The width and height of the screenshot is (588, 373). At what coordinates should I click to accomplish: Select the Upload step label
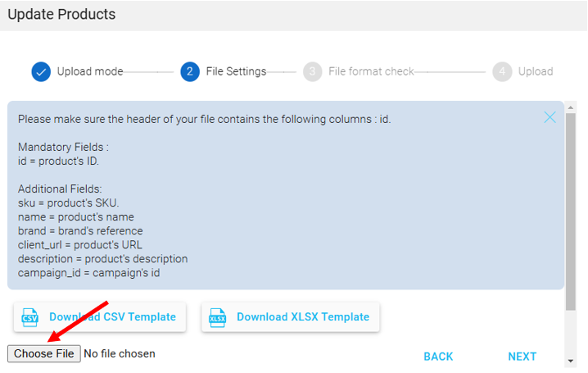[x=536, y=71]
